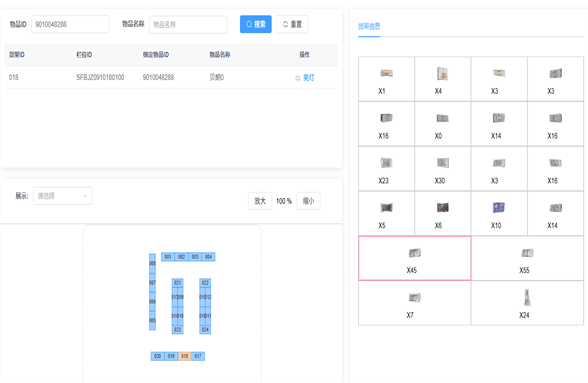Select the X24 item cell
588x383 pixels.
(527, 303)
